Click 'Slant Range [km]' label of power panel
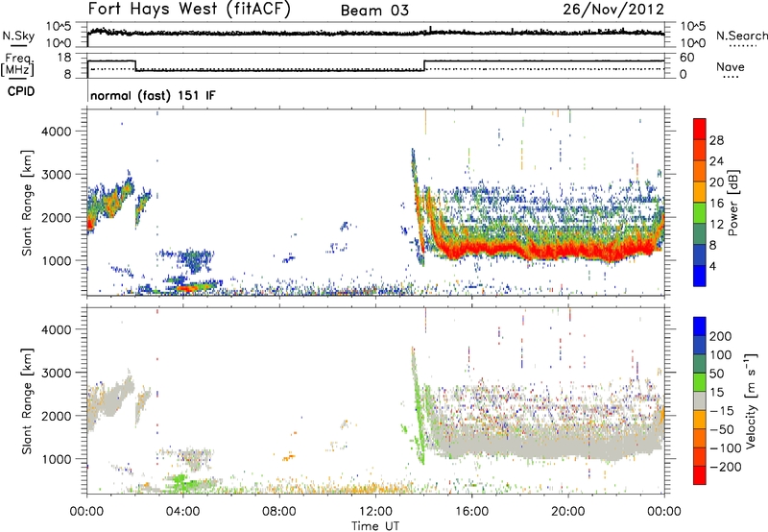The width and height of the screenshot is (768, 532). tap(27, 203)
